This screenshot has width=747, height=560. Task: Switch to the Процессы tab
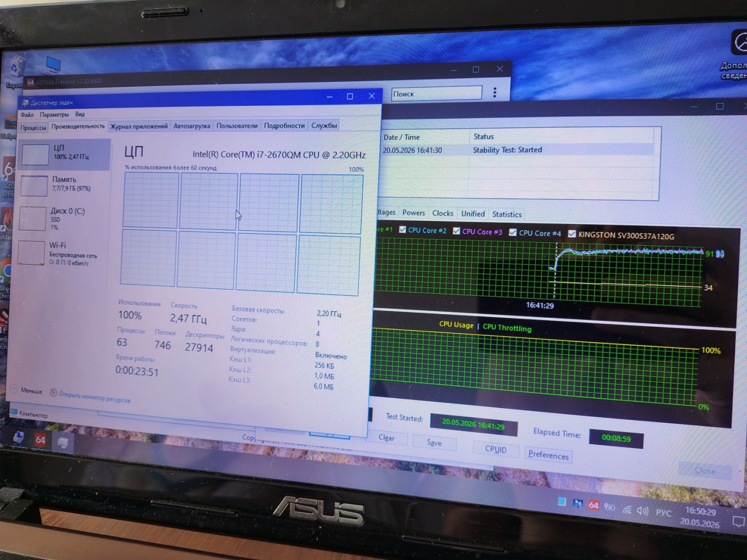pos(33,128)
